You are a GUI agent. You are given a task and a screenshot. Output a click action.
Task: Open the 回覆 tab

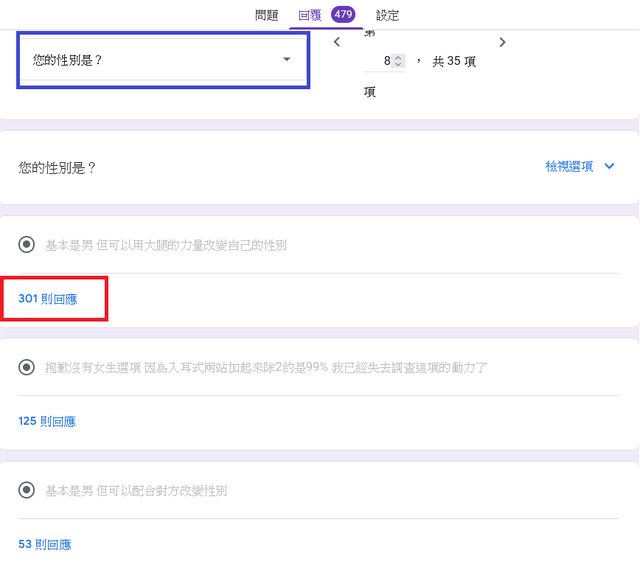(x=310, y=15)
